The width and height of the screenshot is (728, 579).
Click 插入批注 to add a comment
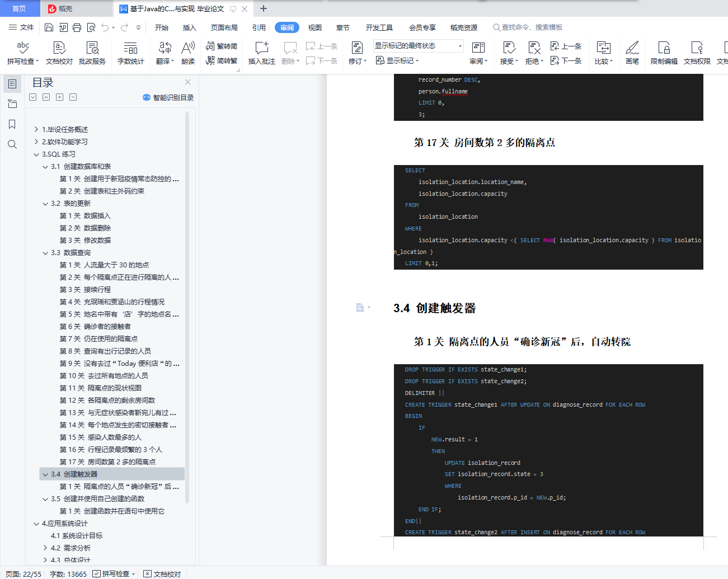(262, 53)
